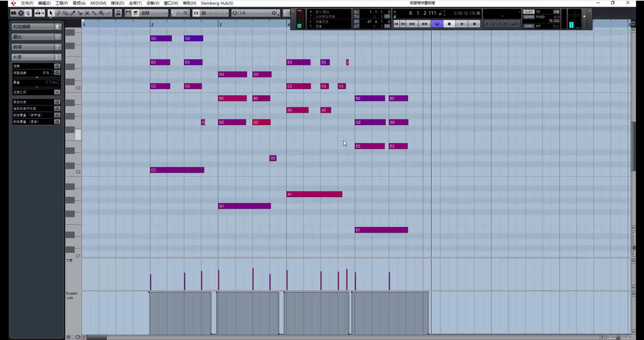Expand the 和弦编辑 inspector section
Viewport: 644px width, 340px height.
coord(36,27)
